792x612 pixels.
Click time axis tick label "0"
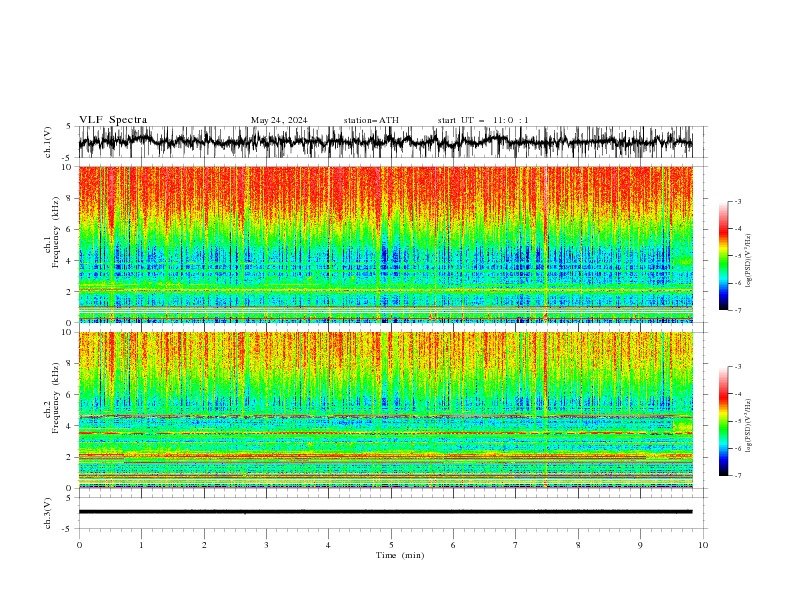tap(79, 545)
